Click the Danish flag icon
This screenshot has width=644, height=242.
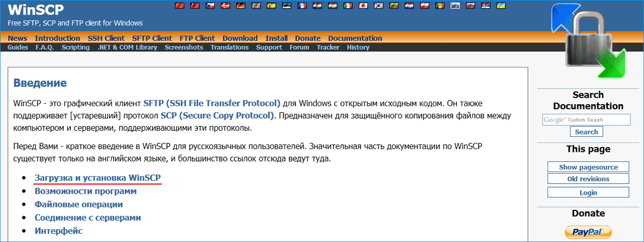click(226, 6)
